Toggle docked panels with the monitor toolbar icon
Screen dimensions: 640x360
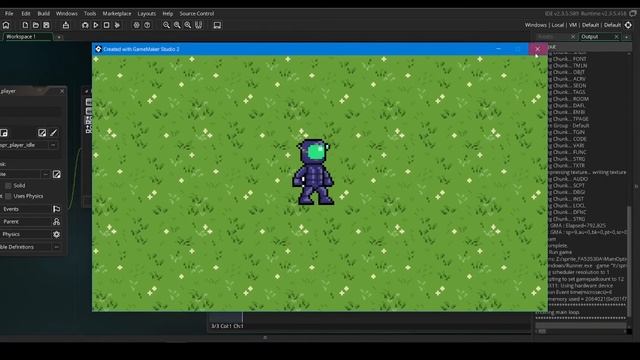(x=217, y=25)
